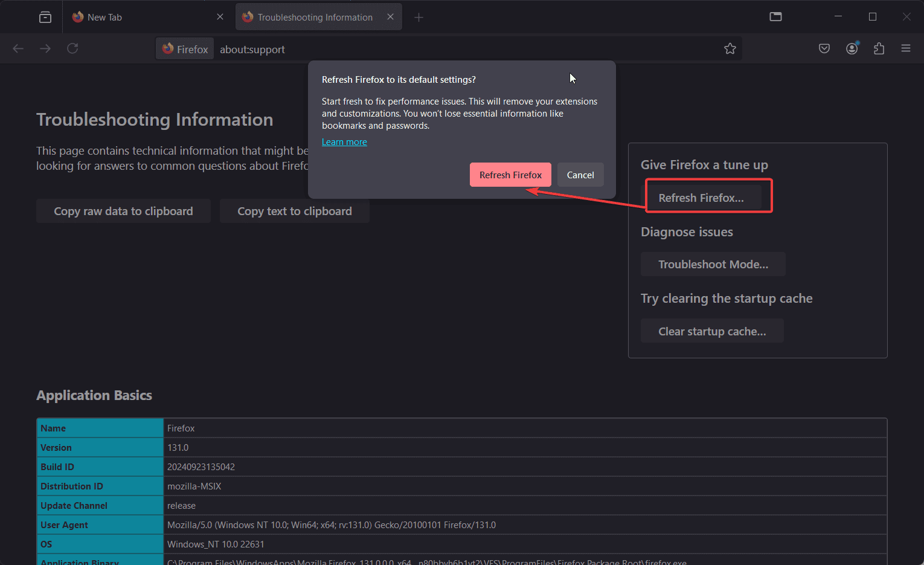Click the Name value Firefox in table
This screenshot has height=565, width=924.
click(181, 428)
